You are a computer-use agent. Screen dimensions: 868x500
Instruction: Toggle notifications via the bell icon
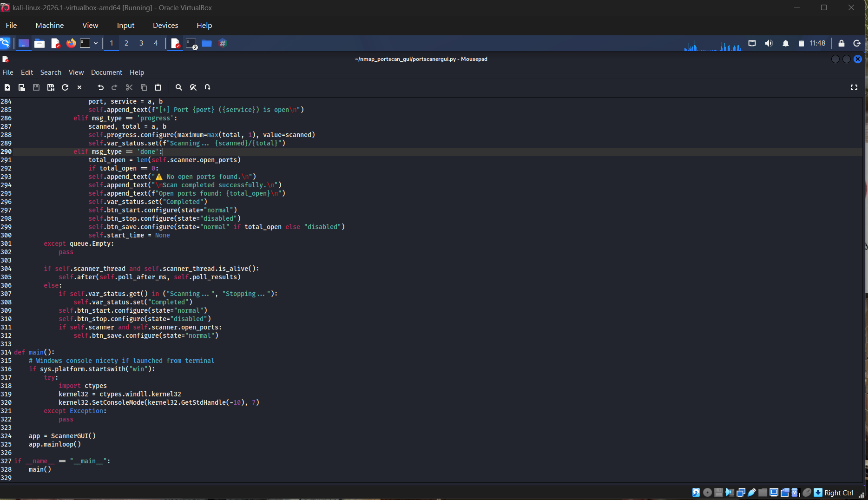(x=785, y=43)
